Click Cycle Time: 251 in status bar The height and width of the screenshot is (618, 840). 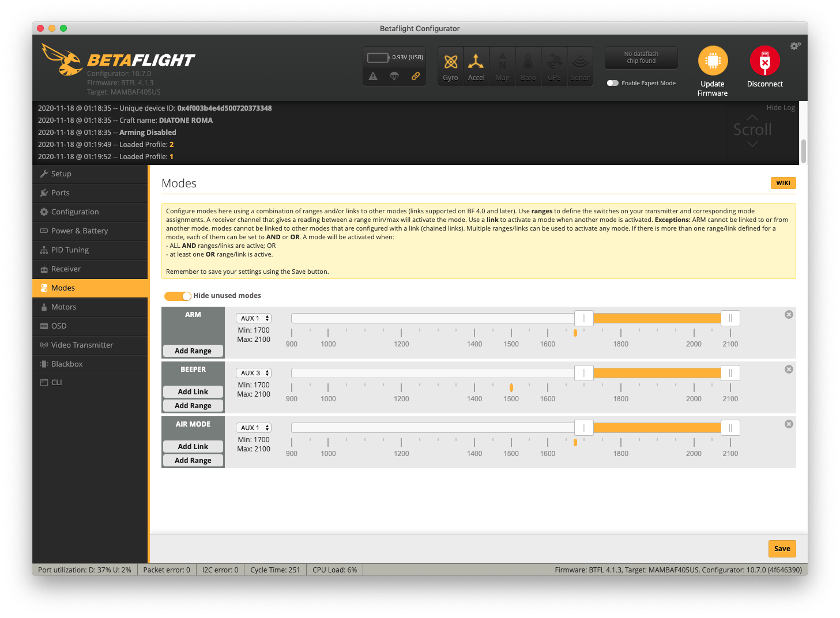point(275,570)
